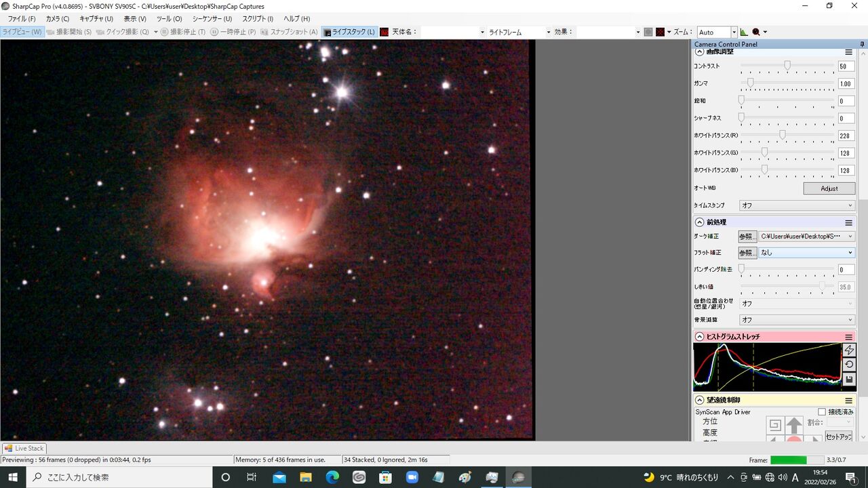Image resolution: width=868 pixels, height=488 pixels.
Task: Open the タイムスタンプ dropdown set to オフ
Action: point(797,205)
